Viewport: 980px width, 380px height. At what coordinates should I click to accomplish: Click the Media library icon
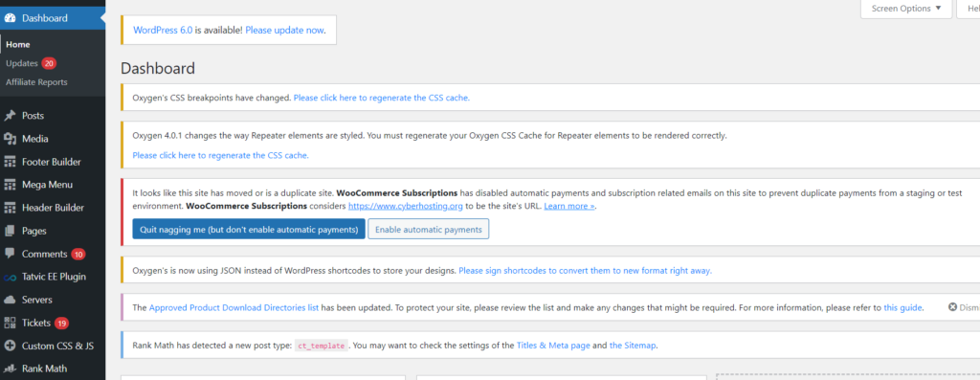click(x=10, y=139)
